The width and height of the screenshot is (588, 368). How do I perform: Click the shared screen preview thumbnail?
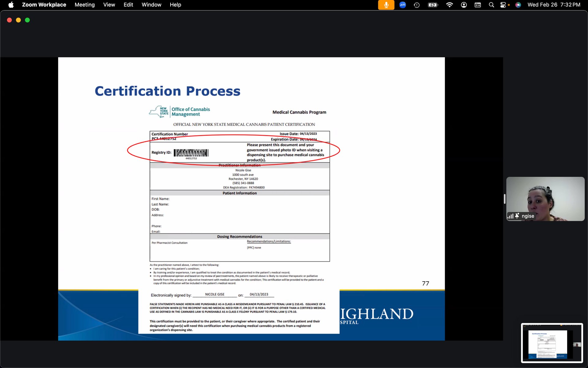coord(552,343)
